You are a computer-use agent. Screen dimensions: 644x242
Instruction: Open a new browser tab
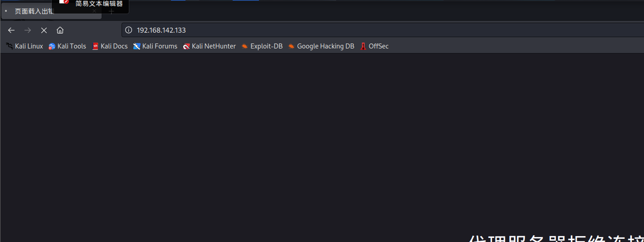pyautogui.click(x=111, y=11)
